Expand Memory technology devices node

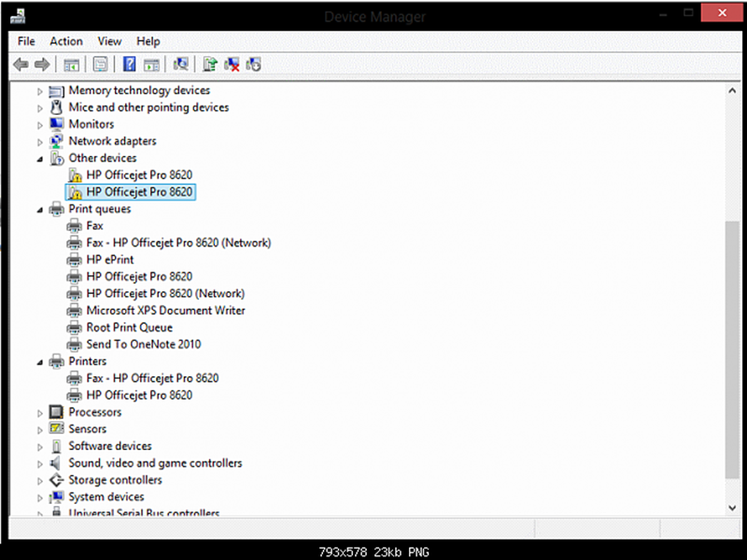[x=40, y=91]
